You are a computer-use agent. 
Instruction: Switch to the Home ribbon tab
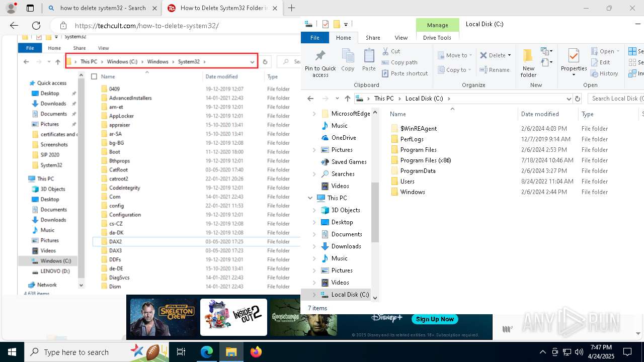(343, 38)
